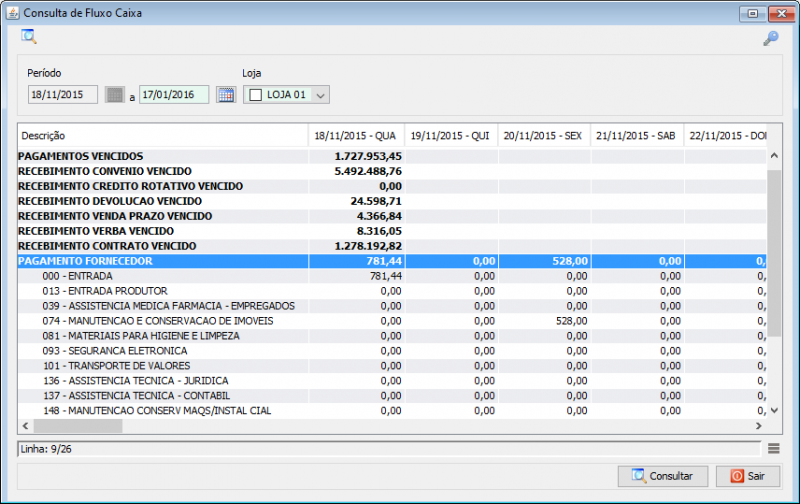This screenshot has height=504, width=800.
Task: Click the 1.727.953,45 value cell
Action: coord(356,156)
